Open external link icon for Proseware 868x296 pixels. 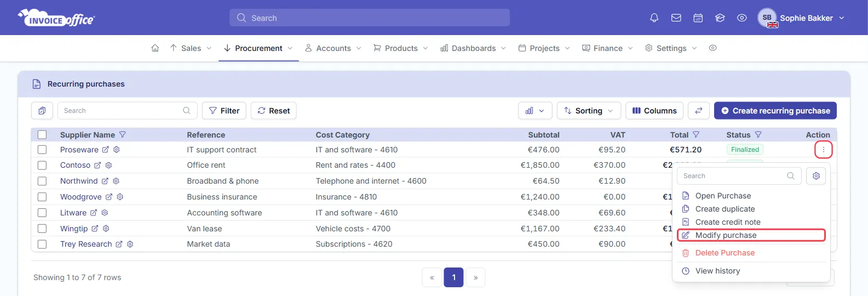click(x=106, y=150)
